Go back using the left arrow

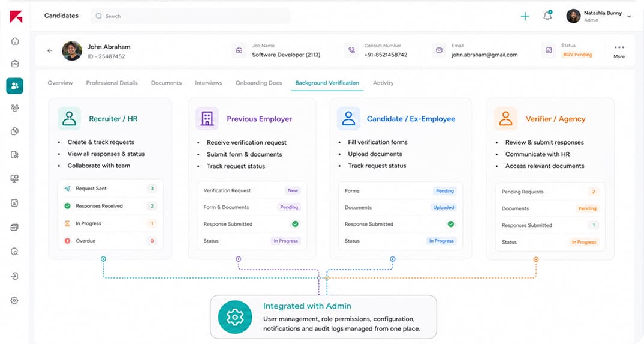click(x=50, y=50)
